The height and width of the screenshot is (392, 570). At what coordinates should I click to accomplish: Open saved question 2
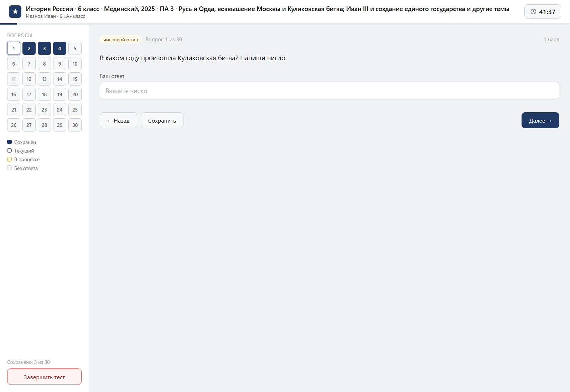(29, 48)
